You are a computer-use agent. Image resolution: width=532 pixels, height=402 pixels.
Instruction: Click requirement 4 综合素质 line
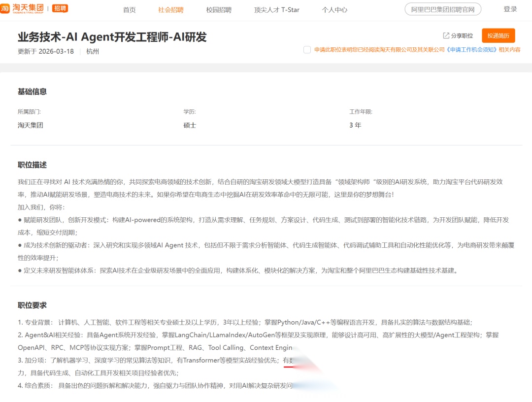[x=155, y=386]
